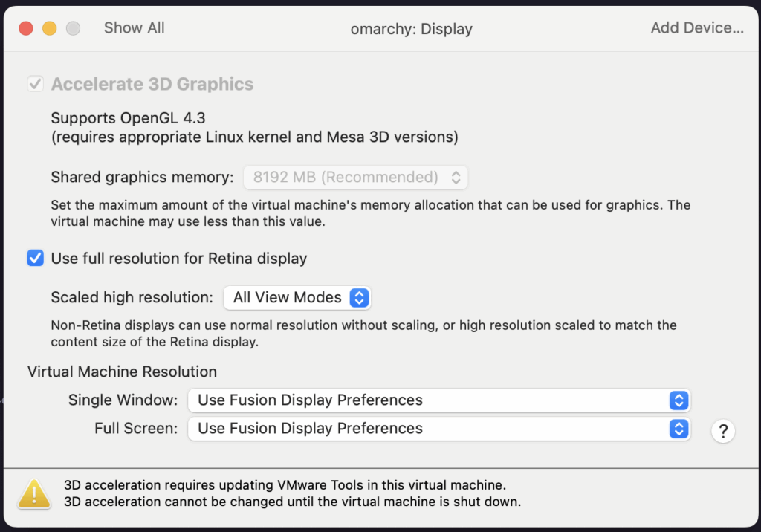Screen dimensions: 761x532
Task: Open the Shared graphics memory dropdown
Action: [x=355, y=177]
